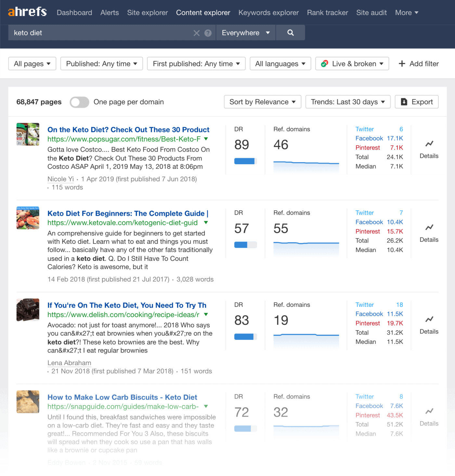Viewport: 455px width, 476px height.
Task: Expand snapguide URL dropdown arrow
Action: [x=206, y=406]
